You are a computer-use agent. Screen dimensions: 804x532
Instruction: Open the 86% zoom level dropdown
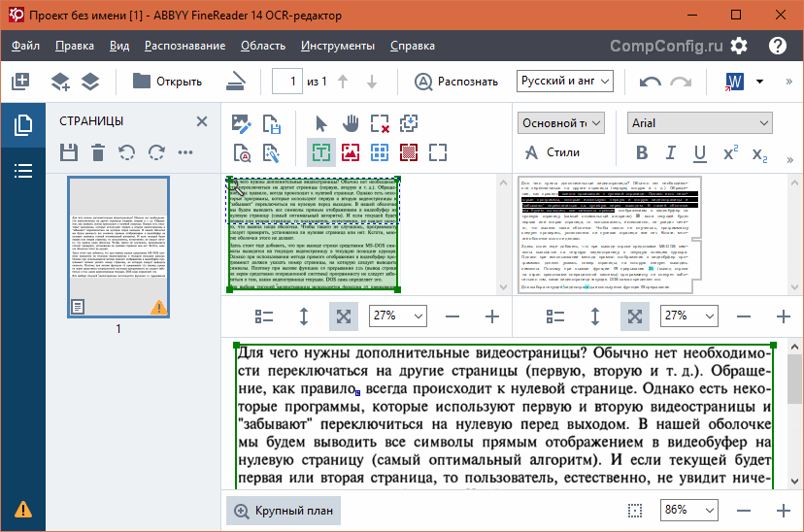coord(687,510)
